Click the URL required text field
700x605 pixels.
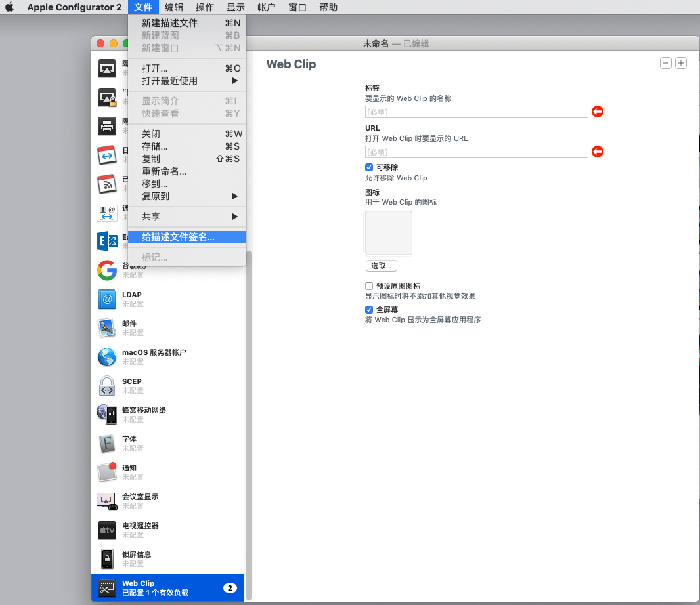pos(476,152)
